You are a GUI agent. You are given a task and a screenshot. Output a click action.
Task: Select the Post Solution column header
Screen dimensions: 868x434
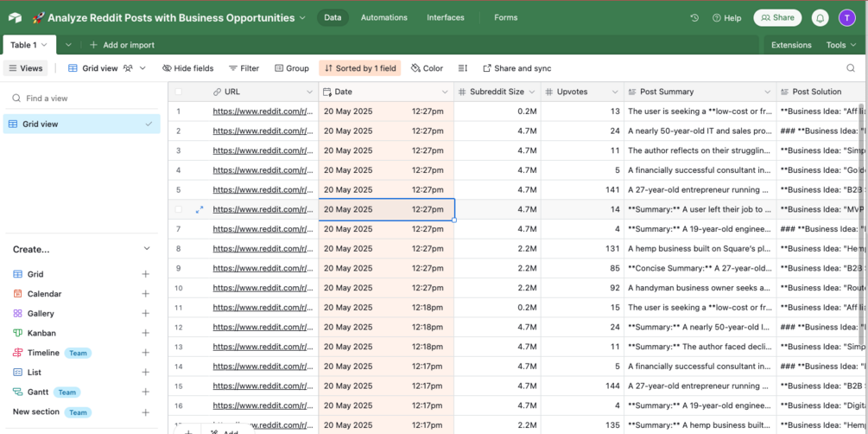(x=822, y=92)
